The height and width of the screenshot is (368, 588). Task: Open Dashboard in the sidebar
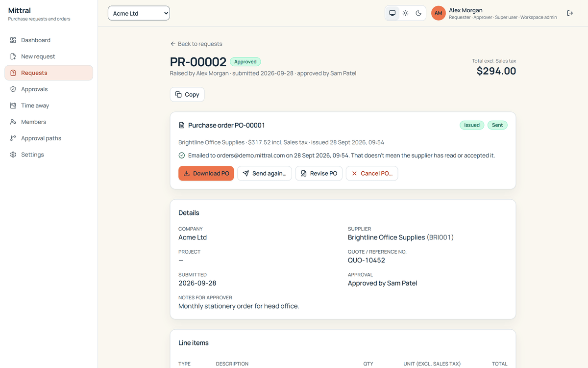[49, 40]
